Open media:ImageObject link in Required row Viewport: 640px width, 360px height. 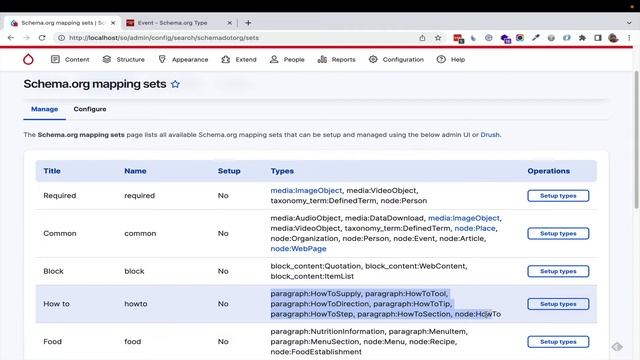[306, 191]
